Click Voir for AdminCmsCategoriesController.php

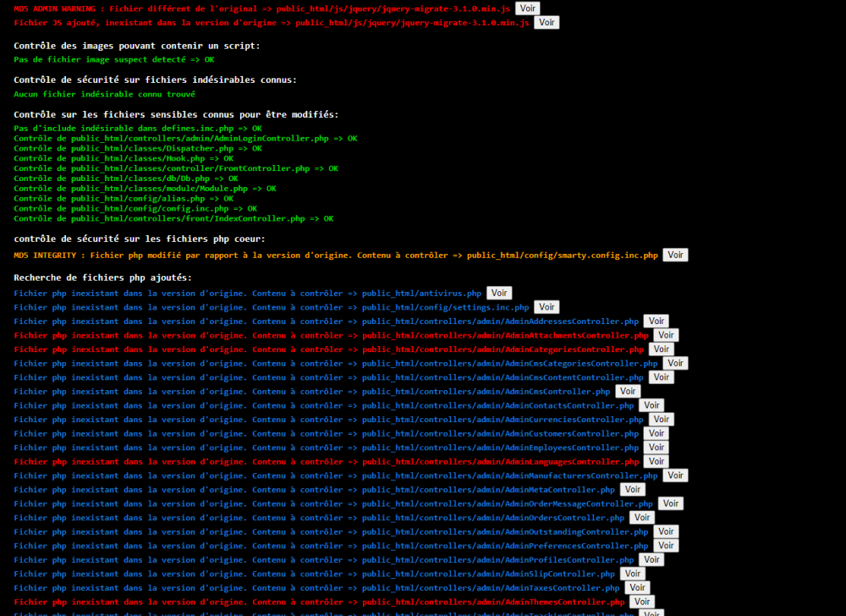click(x=675, y=363)
